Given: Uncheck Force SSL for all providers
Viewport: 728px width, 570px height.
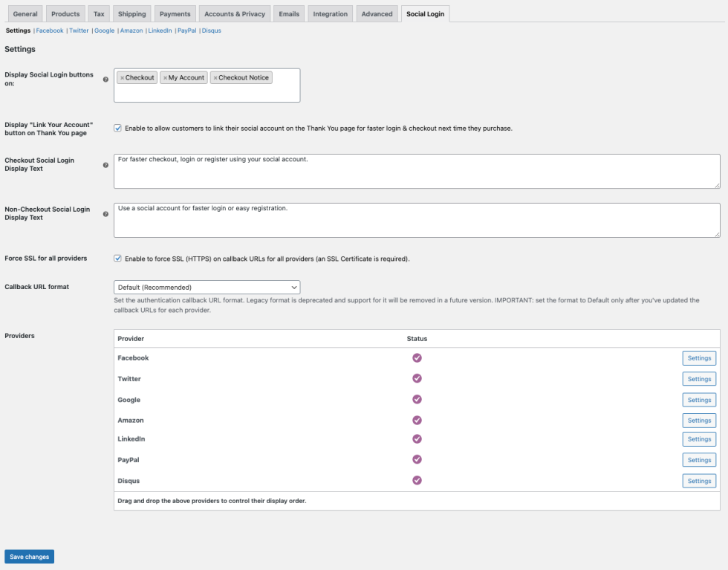Looking at the screenshot, I should pos(117,259).
